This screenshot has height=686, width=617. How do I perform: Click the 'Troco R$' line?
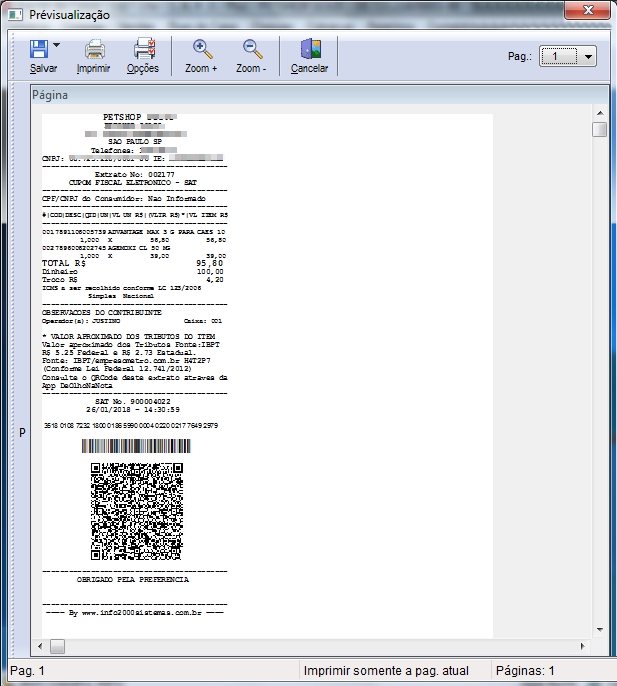pos(133,280)
